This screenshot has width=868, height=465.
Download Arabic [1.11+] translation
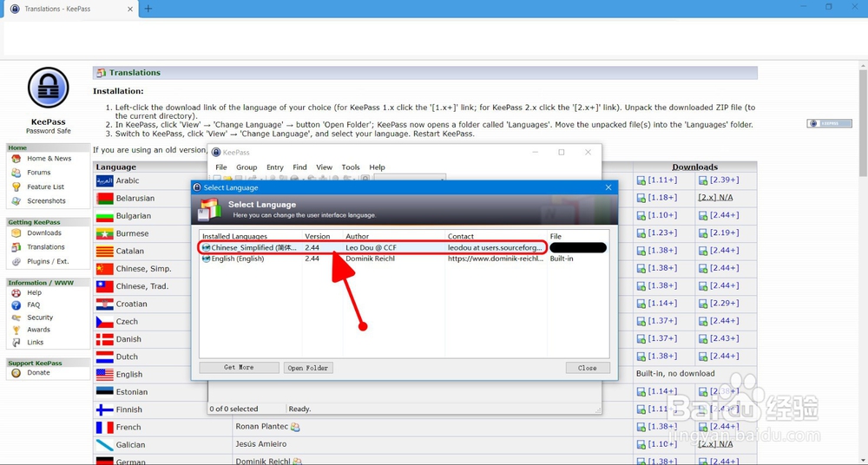(x=662, y=180)
